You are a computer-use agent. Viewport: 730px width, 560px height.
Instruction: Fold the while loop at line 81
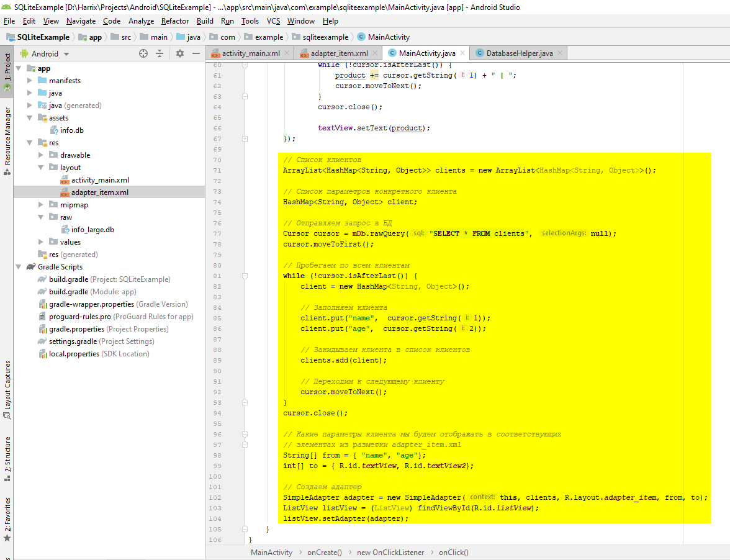tap(245, 276)
